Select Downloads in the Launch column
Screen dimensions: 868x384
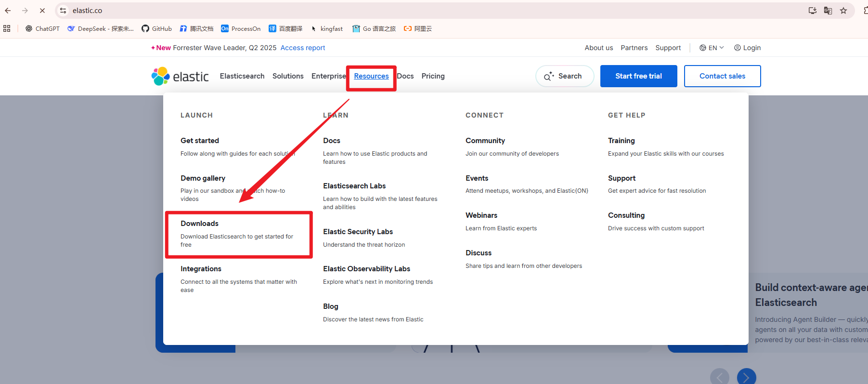(x=199, y=224)
